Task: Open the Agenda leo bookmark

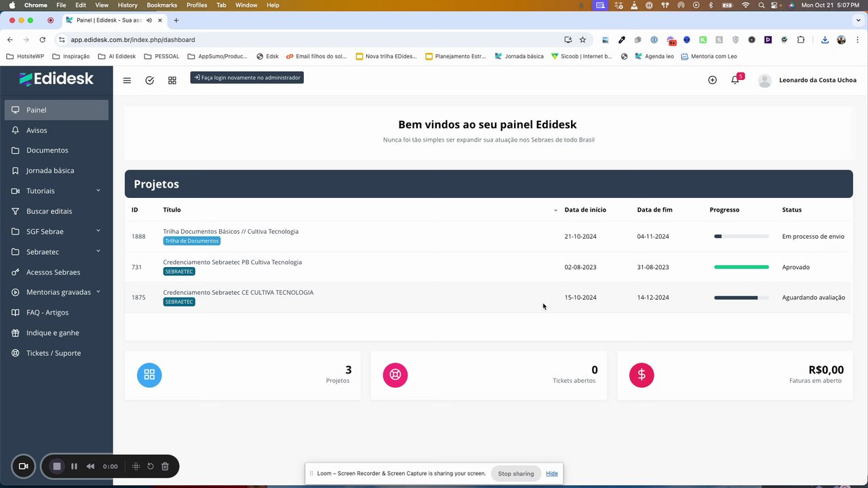Action: [654, 56]
